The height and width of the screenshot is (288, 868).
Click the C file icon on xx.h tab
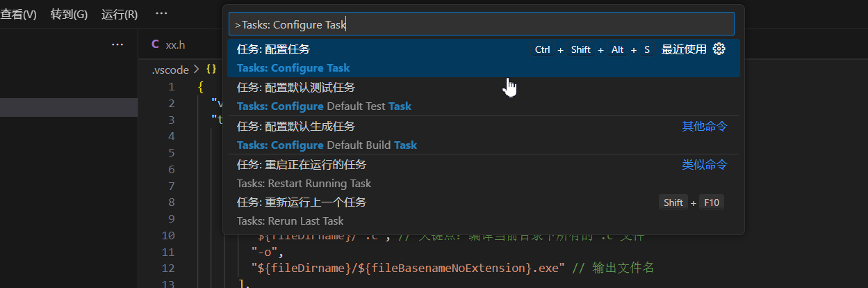click(156, 45)
